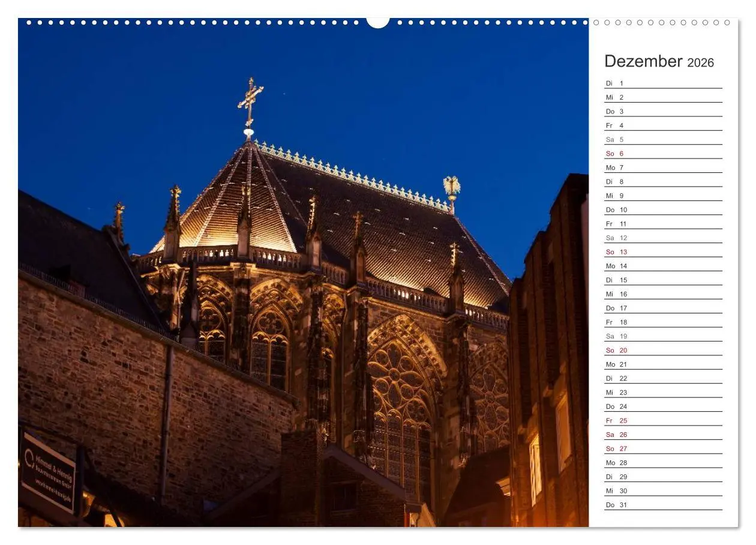Click the center hanging hole at the top

377,22
